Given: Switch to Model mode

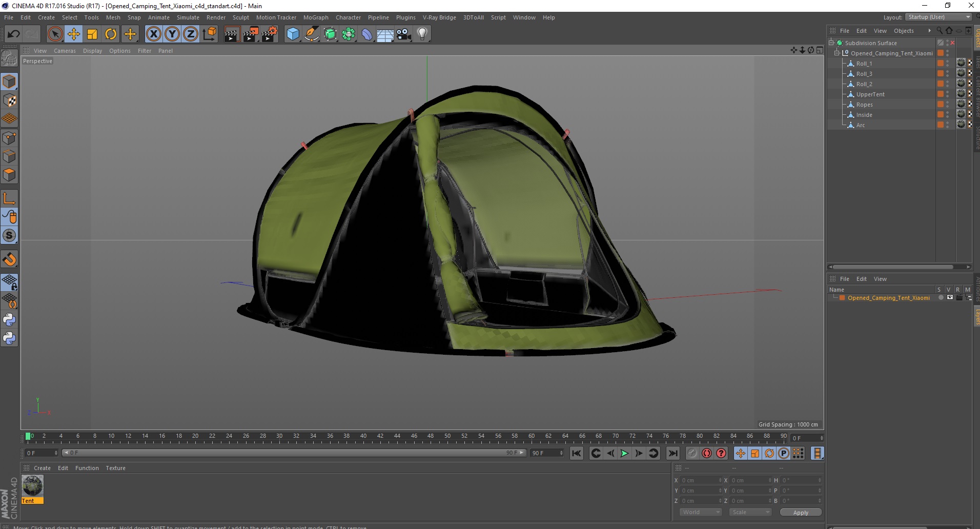Looking at the screenshot, I should pyautogui.click(x=9, y=82).
